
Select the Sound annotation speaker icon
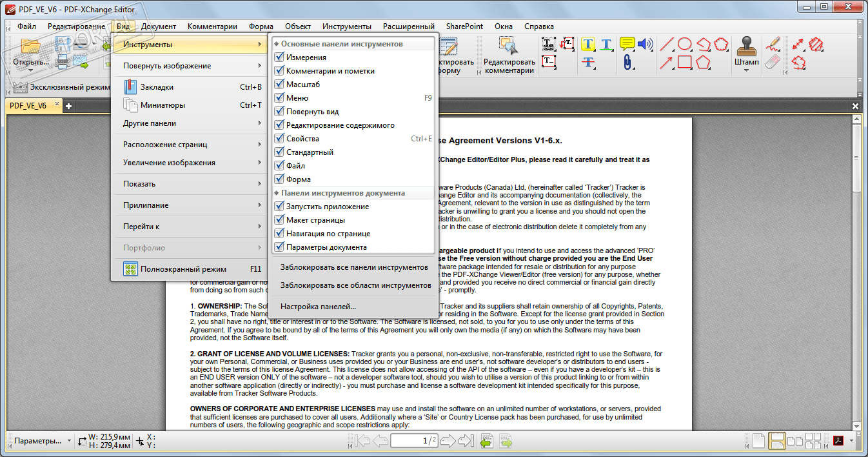click(646, 44)
